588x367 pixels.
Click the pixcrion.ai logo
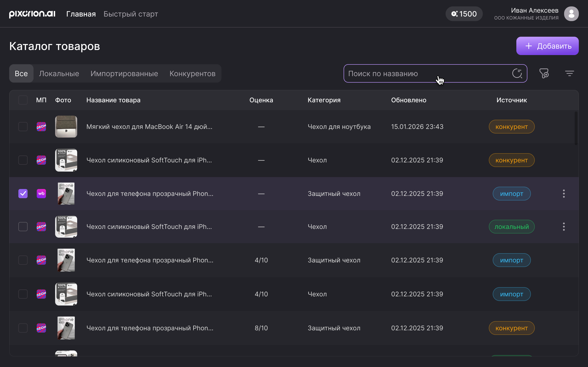tap(32, 14)
